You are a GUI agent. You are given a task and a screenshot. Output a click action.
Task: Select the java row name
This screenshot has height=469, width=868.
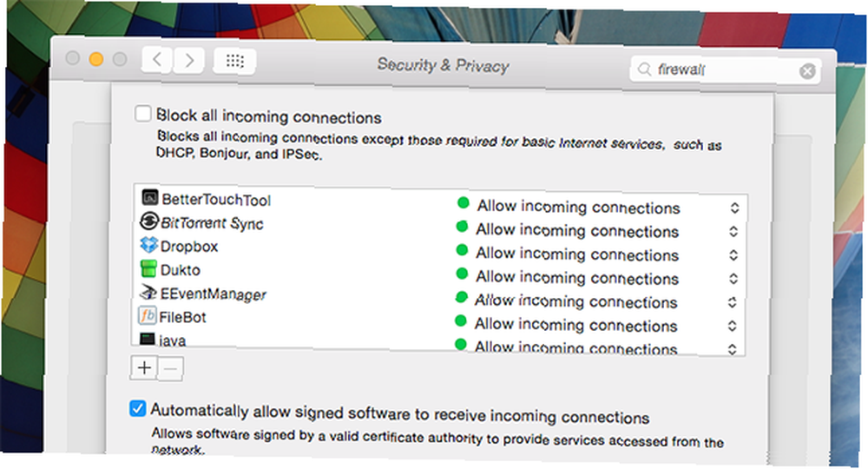172,340
